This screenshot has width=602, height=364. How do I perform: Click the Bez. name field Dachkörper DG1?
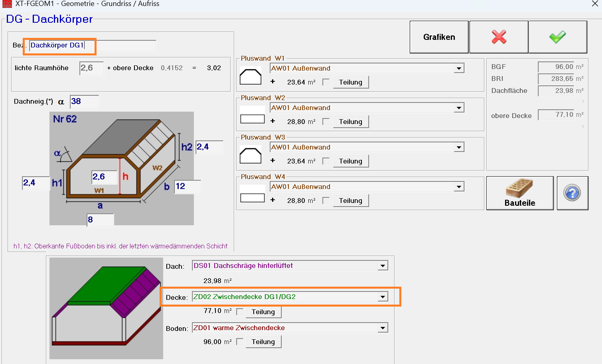pyautogui.click(x=93, y=45)
